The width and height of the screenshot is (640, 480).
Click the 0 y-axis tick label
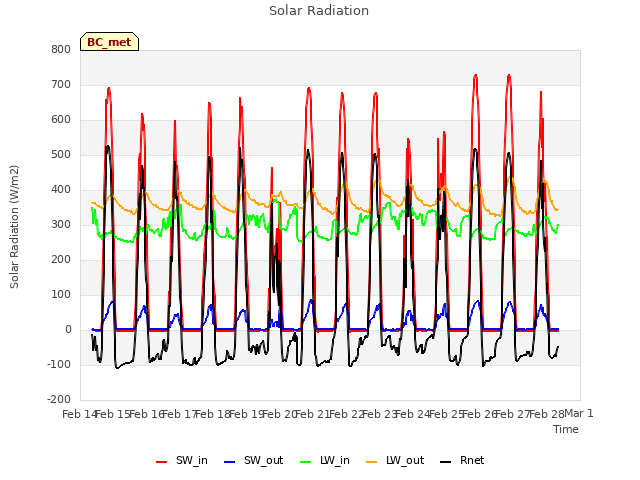[x=68, y=330]
